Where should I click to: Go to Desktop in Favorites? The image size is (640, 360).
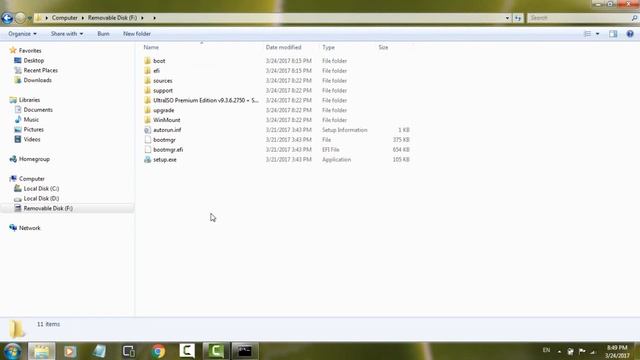33,60
